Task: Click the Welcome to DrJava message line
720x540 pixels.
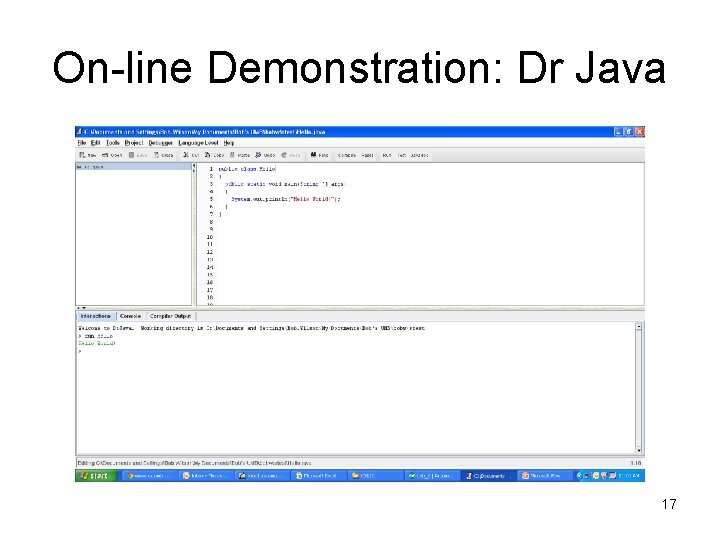Action: coord(252,328)
